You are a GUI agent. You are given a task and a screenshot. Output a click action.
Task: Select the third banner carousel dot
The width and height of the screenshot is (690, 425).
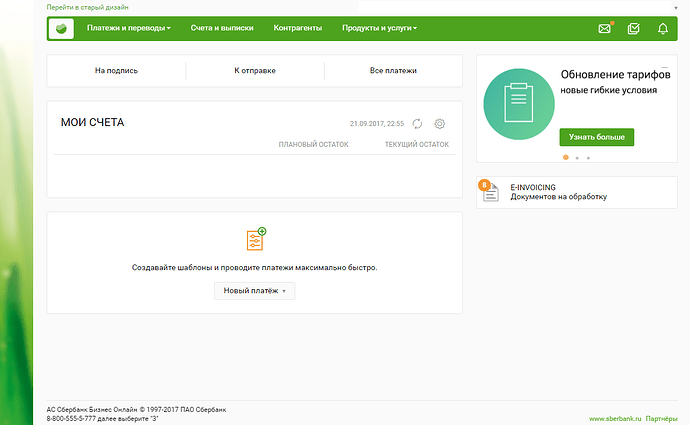pos(588,158)
